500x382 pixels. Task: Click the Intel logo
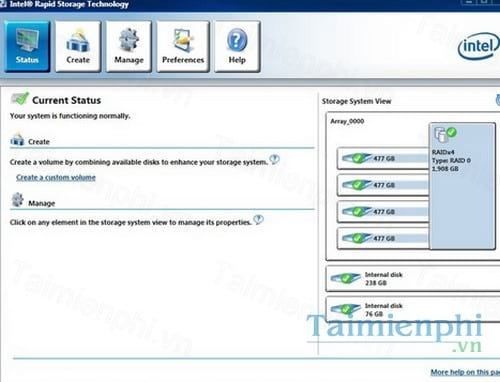click(x=479, y=46)
